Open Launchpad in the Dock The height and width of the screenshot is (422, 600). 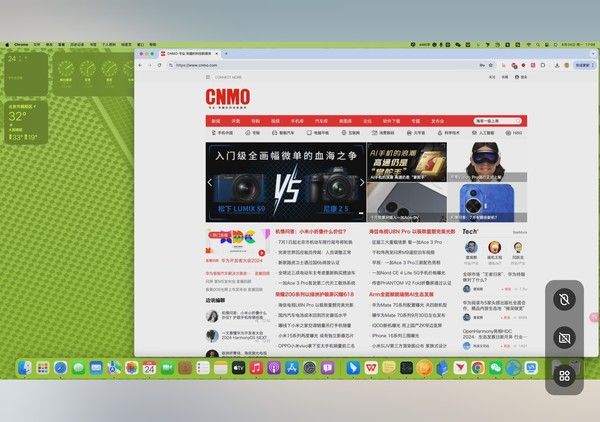click(x=43, y=368)
